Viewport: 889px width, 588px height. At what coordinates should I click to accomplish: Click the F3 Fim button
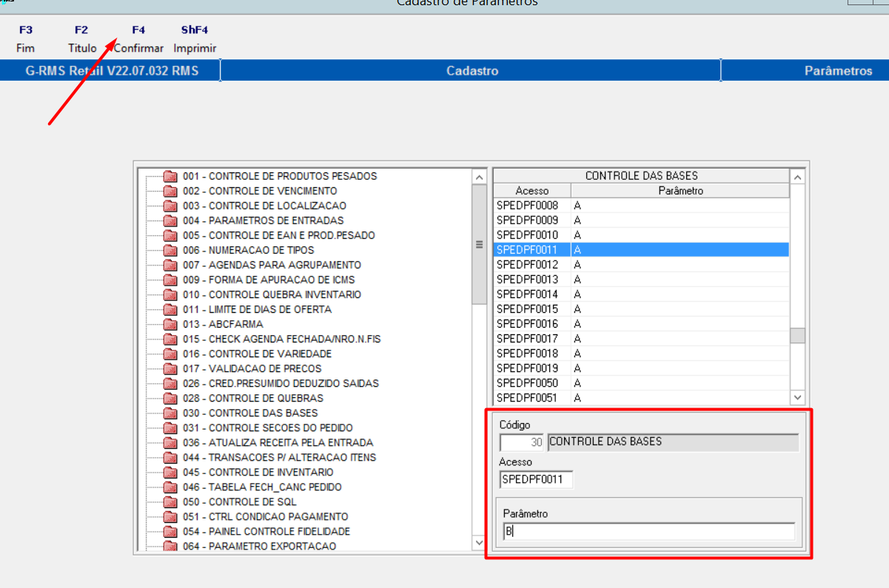coord(25,39)
